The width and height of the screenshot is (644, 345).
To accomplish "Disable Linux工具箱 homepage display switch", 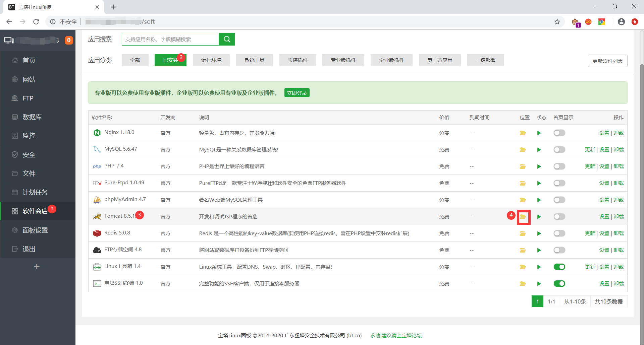I will (559, 267).
